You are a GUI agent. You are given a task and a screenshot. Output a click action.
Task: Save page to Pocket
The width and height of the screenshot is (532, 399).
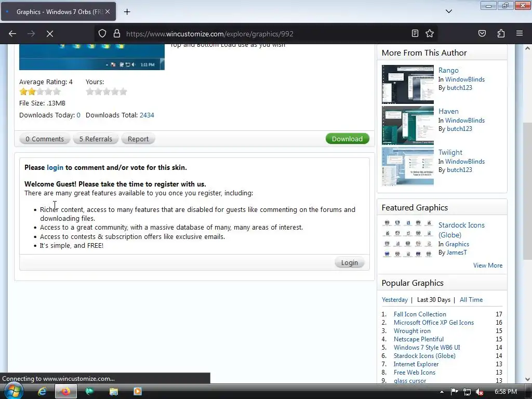[482, 34]
